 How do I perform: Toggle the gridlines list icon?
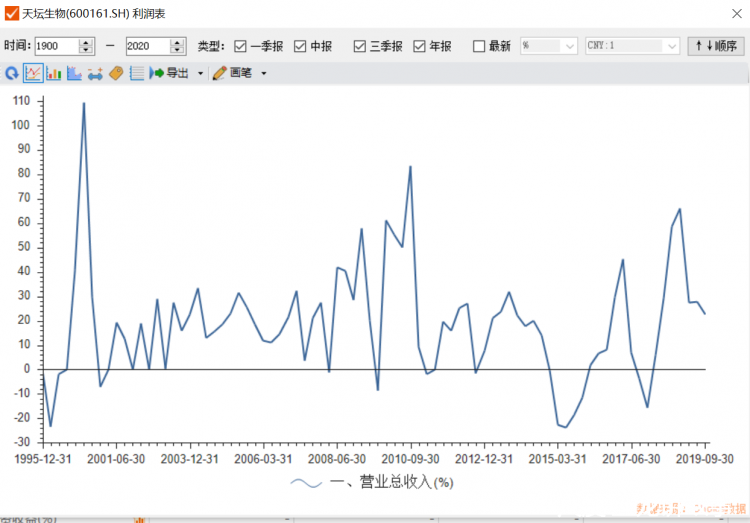coord(137,73)
